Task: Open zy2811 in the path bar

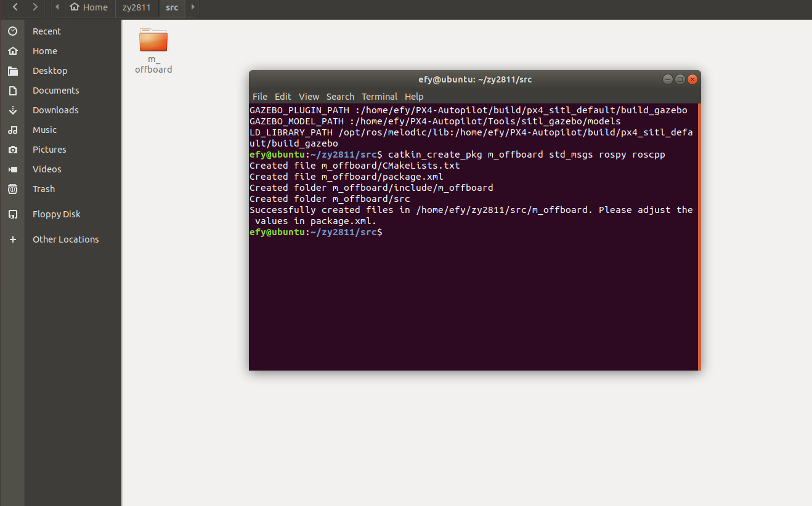Action: tap(137, 7)
